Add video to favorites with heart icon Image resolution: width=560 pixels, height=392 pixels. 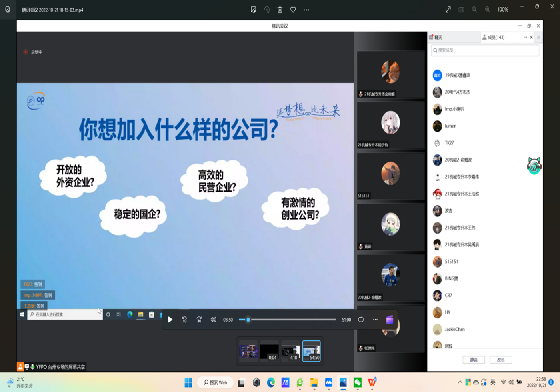pyautogui.click(x=293, y=10)
